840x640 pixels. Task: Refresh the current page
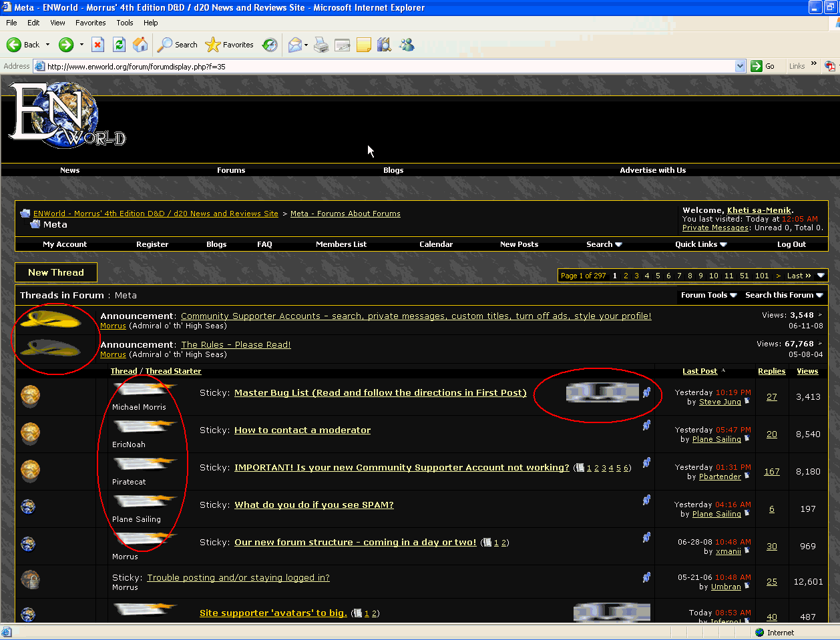(119, 45)
